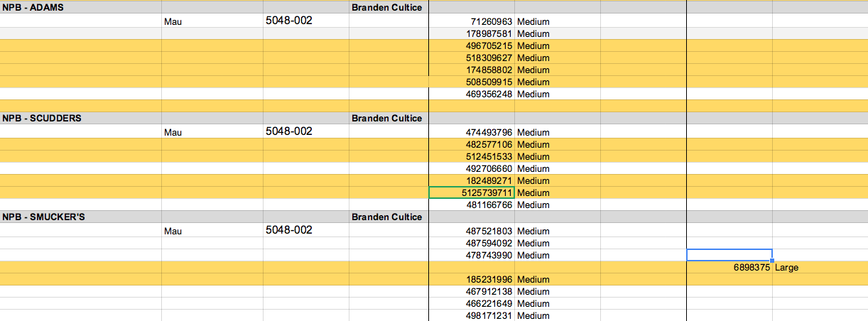Click the Mau cell under NPB - SCUDDERS
This screenshot has width=868, height=321.
173,132
